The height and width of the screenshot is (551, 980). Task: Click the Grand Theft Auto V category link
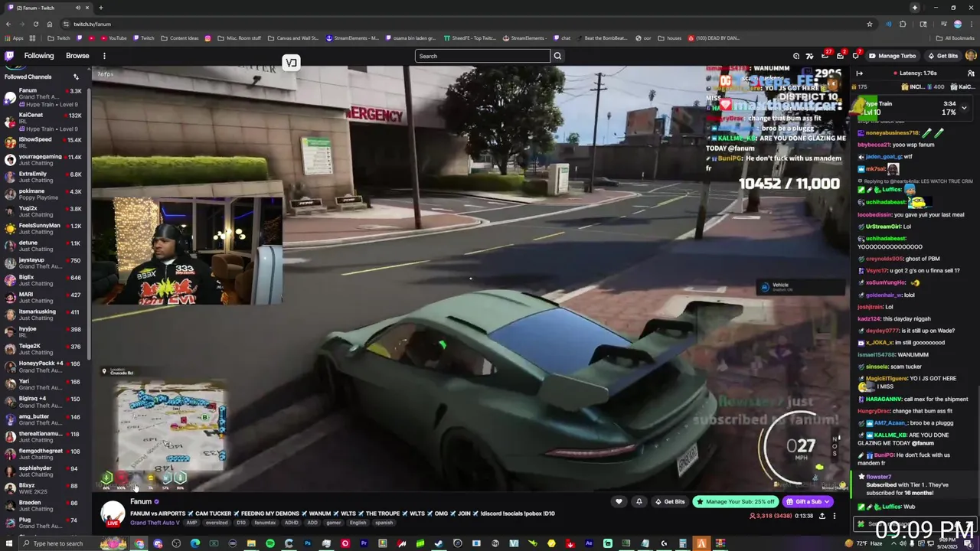pyautogui.click(x=155, y=523)
